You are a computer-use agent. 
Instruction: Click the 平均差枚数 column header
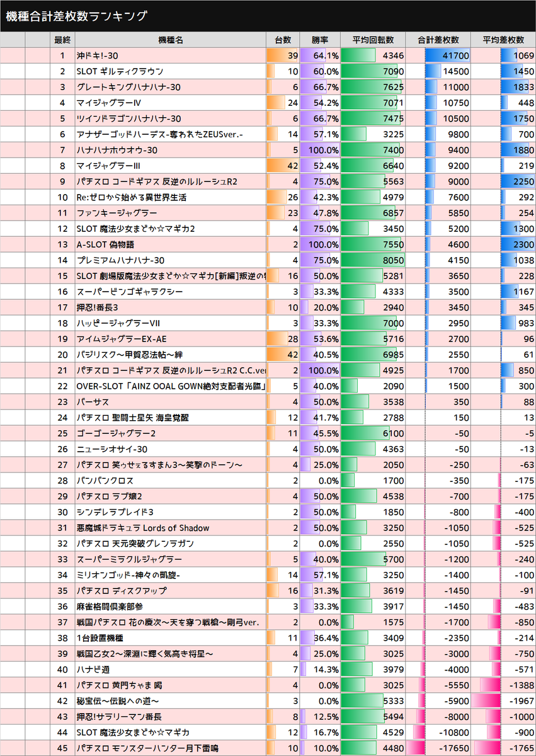[x=503, y=40]
